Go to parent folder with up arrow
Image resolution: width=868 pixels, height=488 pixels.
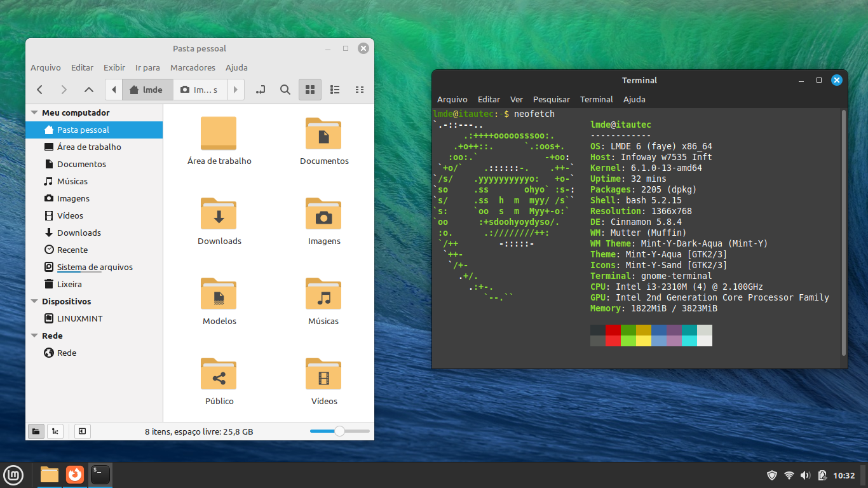(x=89, y=90)
